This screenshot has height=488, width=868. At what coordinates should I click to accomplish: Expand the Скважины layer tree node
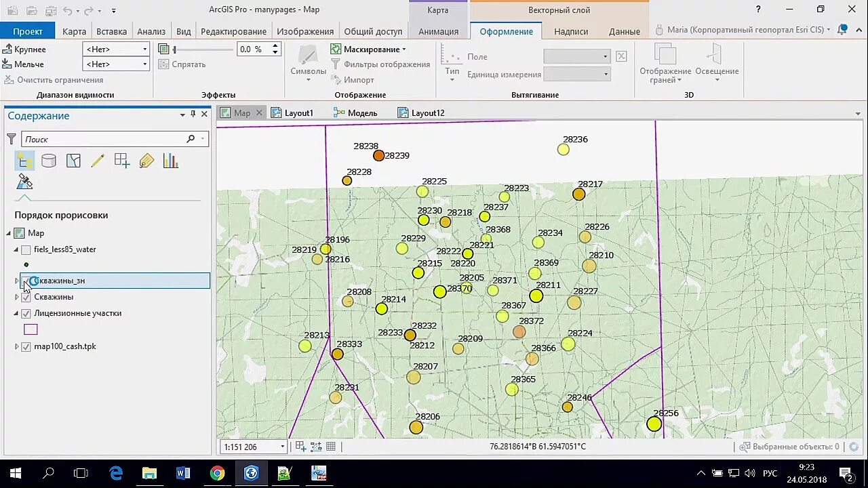coord(16,297)
